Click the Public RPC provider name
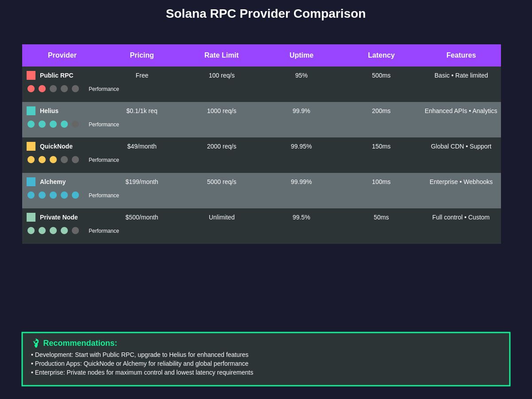The width and height of the screenshot is (532, 399). [x=57, y=75]
